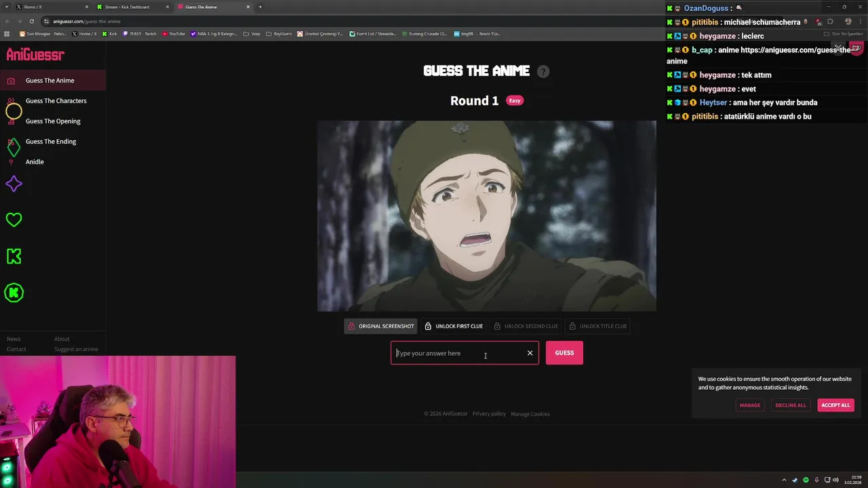Open the Vorp bookmarks folder
Image resolution: width=868 pixels, height=488 pixels.
(x=252, y=33)
